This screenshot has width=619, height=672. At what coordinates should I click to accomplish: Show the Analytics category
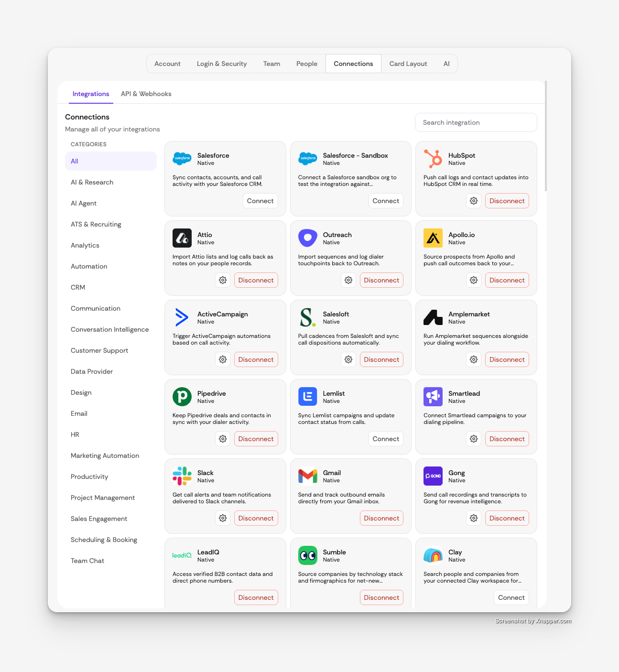[111, 245]
